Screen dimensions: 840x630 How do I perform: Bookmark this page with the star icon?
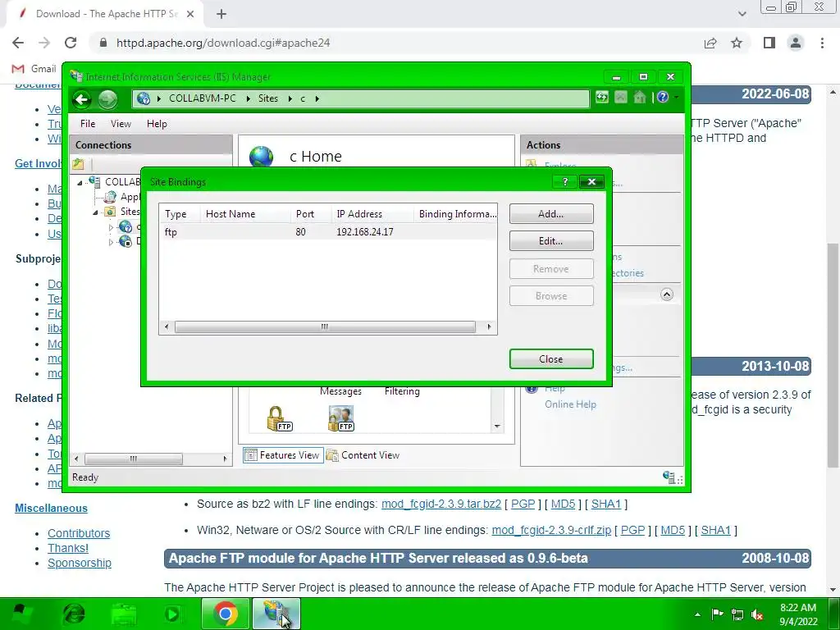coord(737,43)
